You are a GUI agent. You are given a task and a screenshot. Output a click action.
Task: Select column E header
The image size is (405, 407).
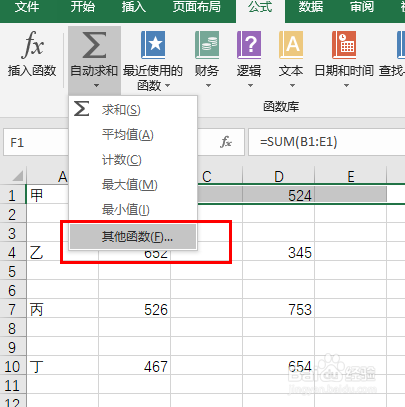[x=350, y=176]
